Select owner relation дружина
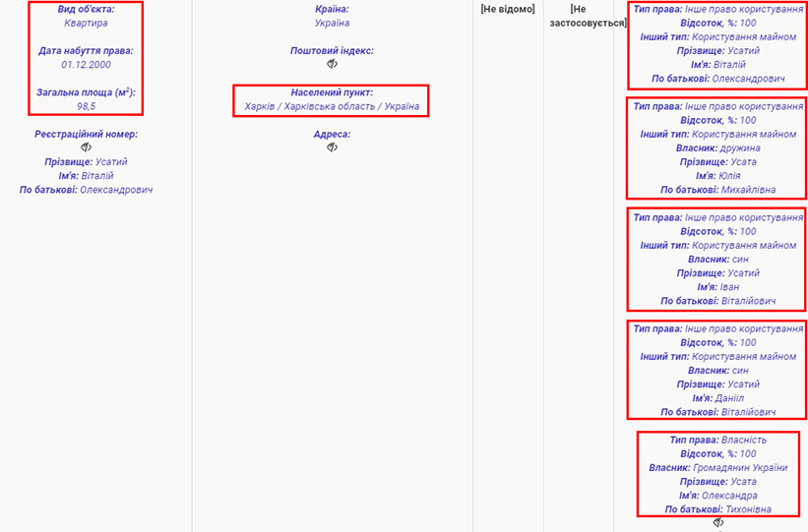The width and height of the screenshot is (808, 532). (x=747, y=148)
